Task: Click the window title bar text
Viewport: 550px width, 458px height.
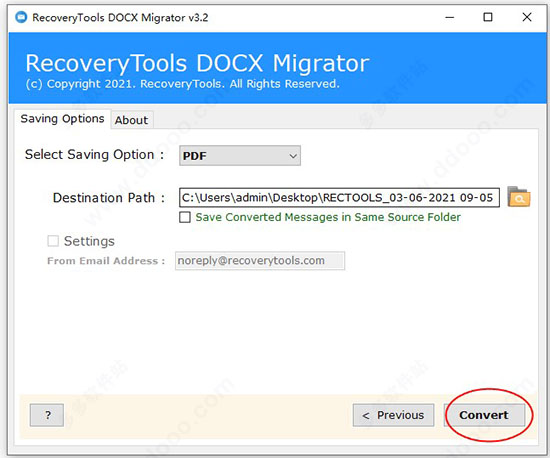Action: coord(120,17)
